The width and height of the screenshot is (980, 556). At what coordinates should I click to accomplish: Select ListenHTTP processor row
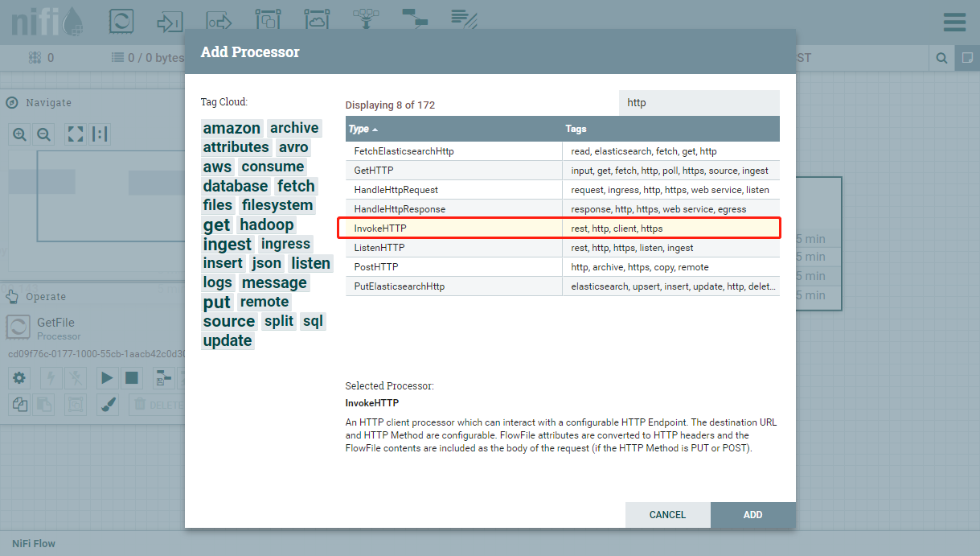click(563, 248)
